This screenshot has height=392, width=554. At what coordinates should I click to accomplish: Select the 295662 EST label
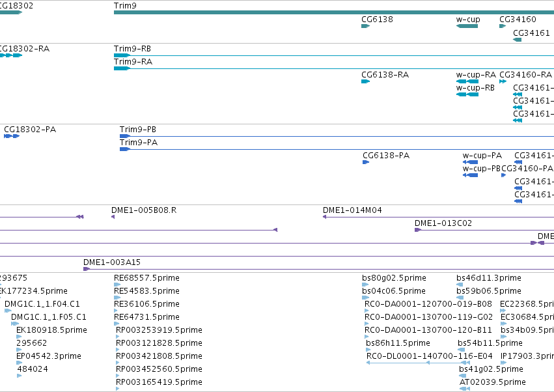pos(31,344)
